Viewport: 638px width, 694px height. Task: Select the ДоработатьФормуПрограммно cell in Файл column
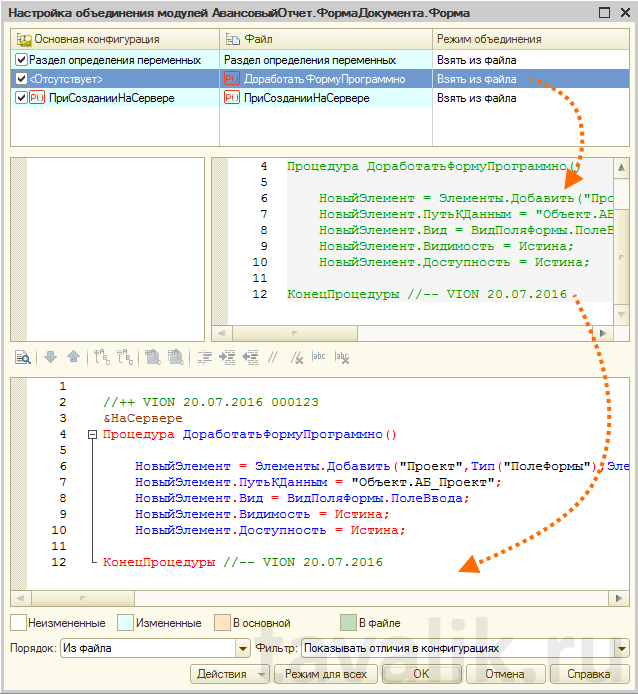pyautogui.click(x=325, y=79)
